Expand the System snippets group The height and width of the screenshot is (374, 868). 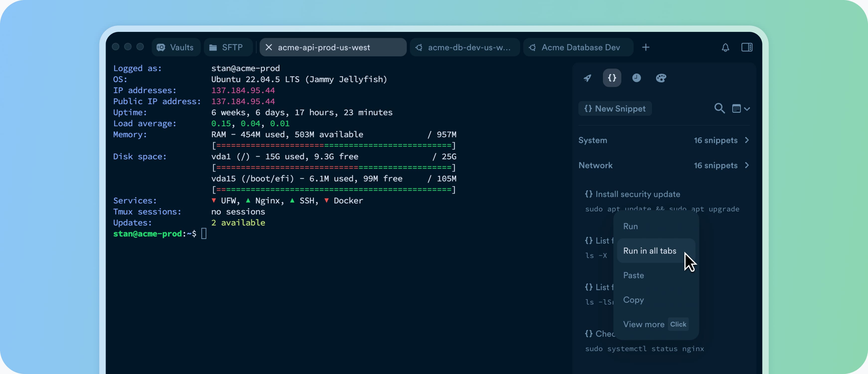coord(664,140)
